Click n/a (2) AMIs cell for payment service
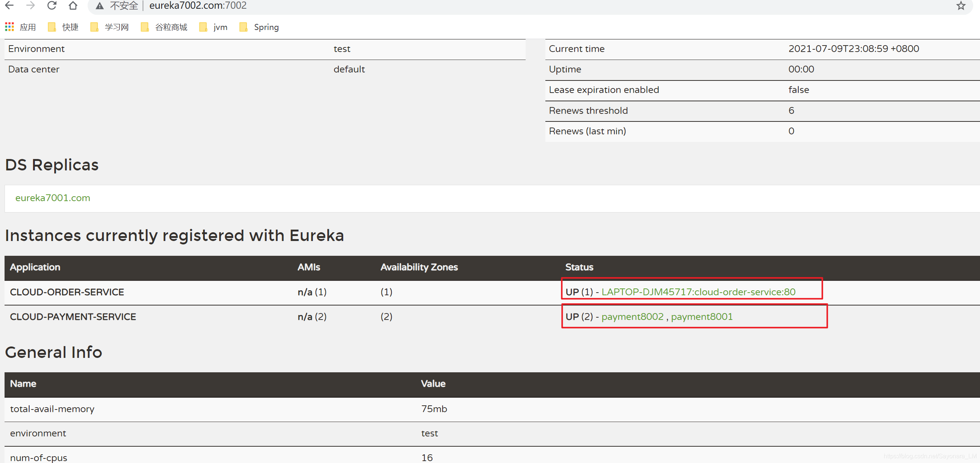This screenshot has width=980, height=463. tap(312, 317)
